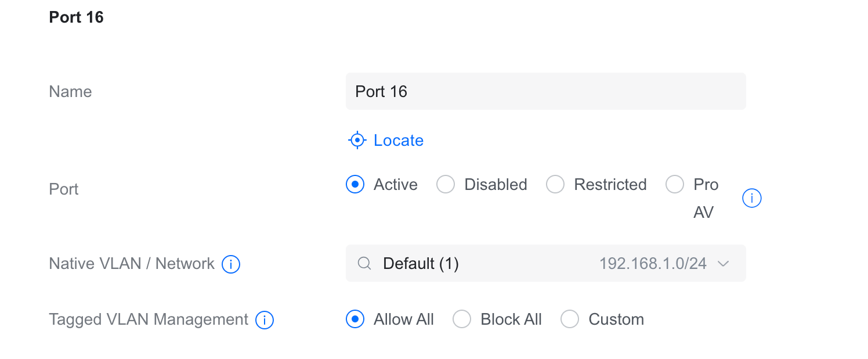Choose Block All for tagged VLANs
This screenshot has width=868, height=359.
pos(462,319)
